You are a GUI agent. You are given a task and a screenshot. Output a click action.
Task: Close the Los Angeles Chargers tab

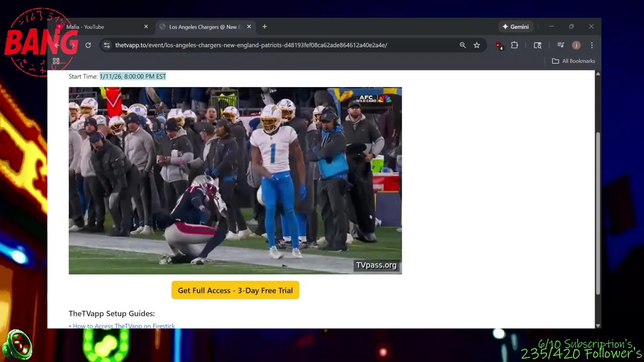coord(249,27)
